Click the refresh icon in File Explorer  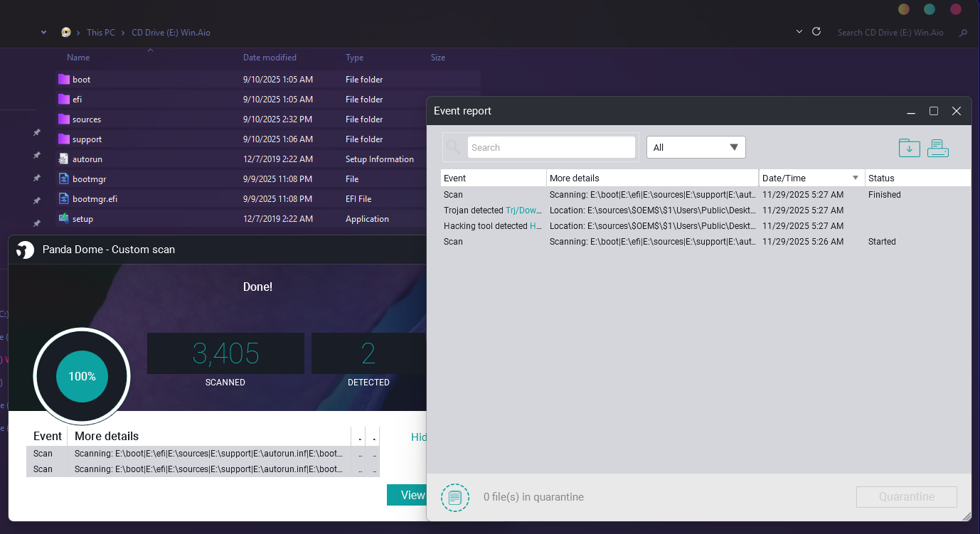pos(816,32)
